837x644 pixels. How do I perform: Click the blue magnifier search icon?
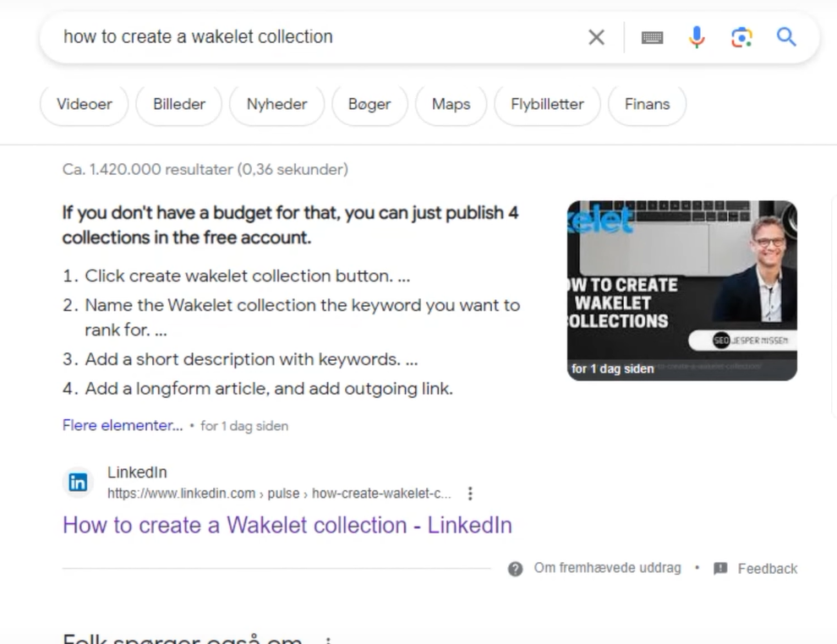point(786,37)
